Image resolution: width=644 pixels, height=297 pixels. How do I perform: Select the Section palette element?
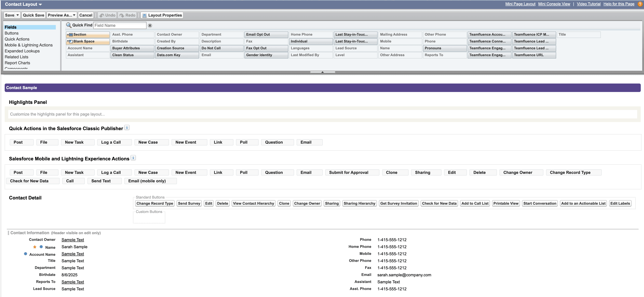pos(87,35)
